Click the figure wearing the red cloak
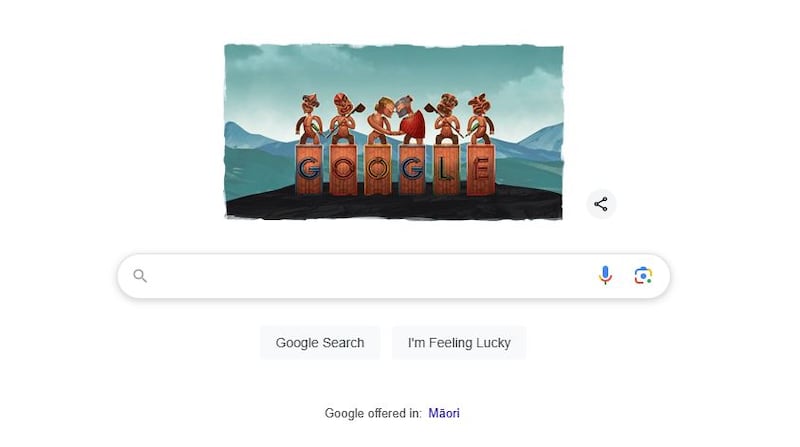Image resolution: width=800 pixels, height=447 pixels. click(411, 120)
